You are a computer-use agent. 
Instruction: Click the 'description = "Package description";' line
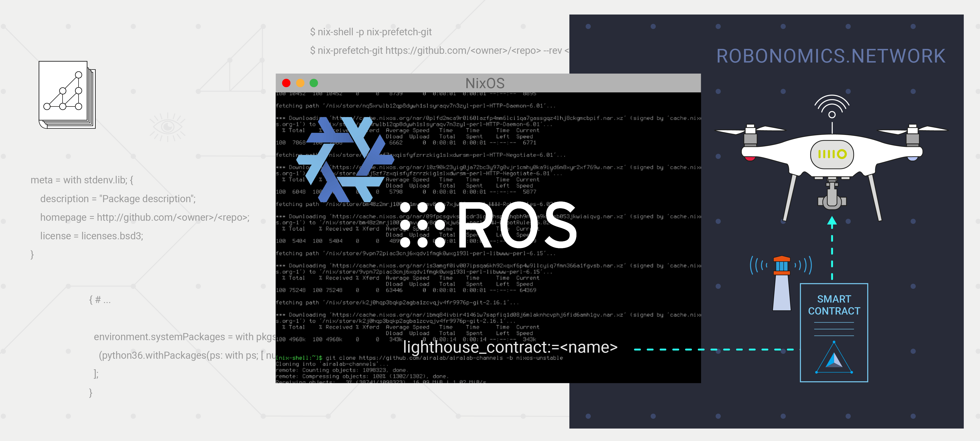click(x=118, y=199)
